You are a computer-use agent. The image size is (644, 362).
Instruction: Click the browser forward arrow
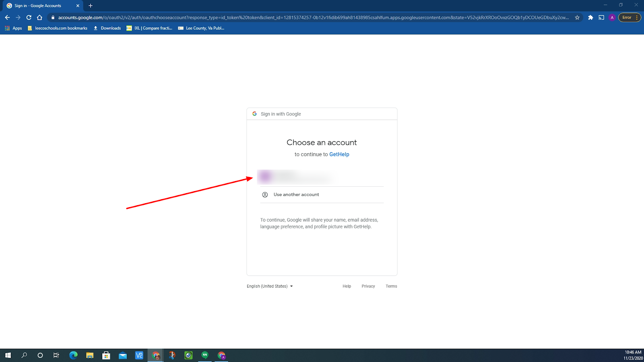click(18, 17)
